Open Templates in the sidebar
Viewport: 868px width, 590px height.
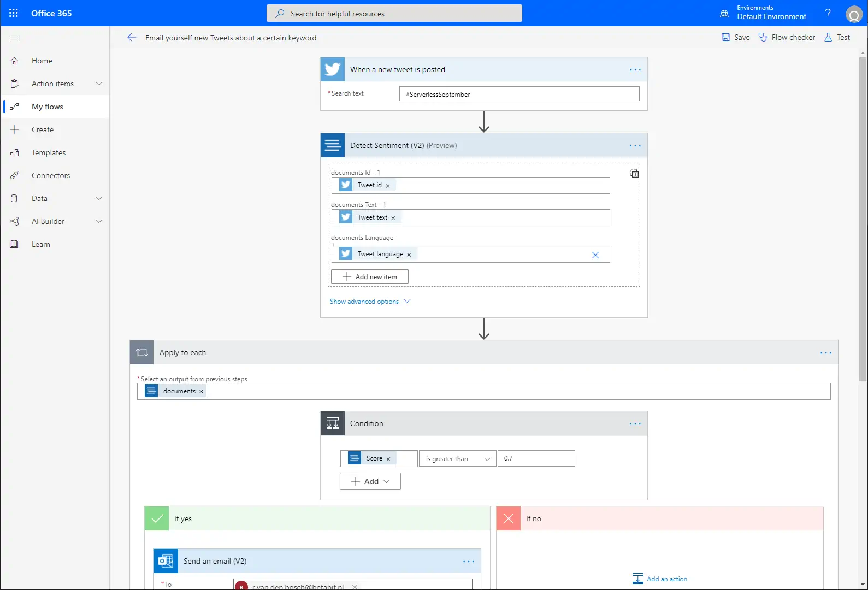click(55, 152)
